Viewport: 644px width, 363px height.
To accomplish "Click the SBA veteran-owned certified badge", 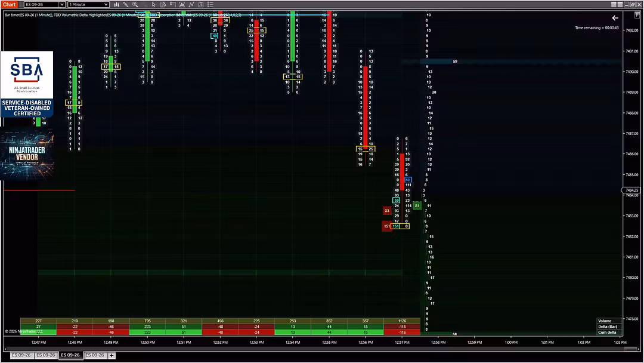I will tap(27, 84).
